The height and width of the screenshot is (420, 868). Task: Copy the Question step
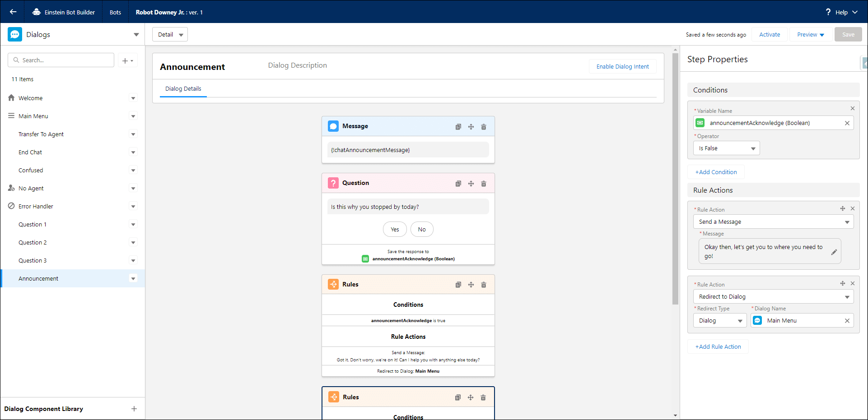(458, 184)
